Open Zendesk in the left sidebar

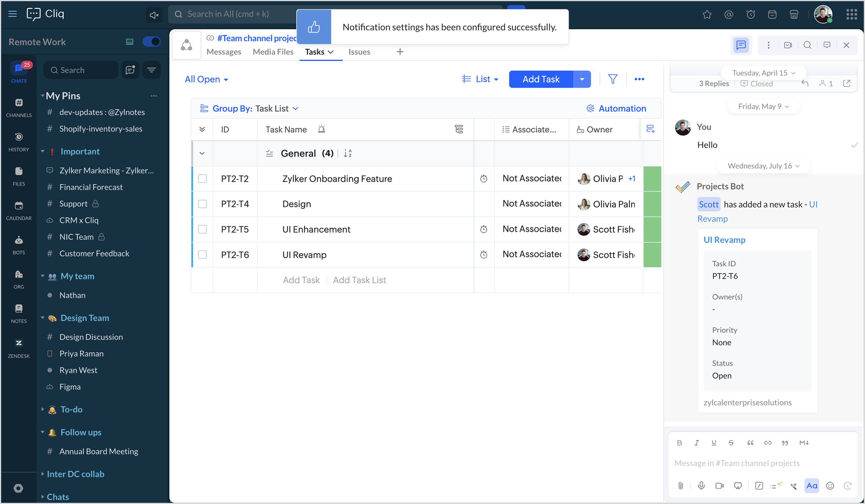[x=19, y=349]
